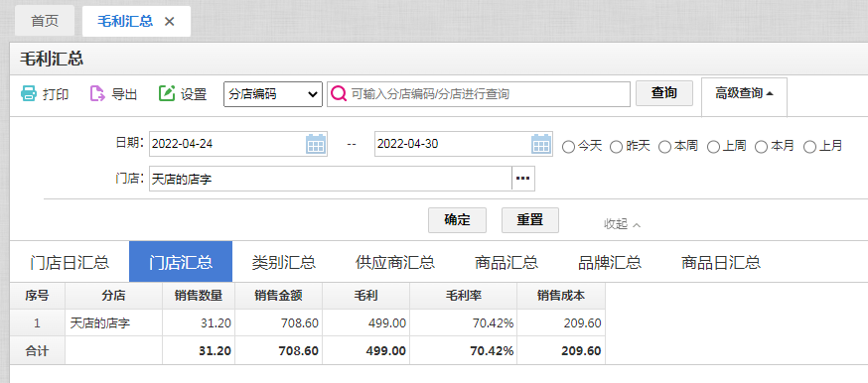Open the 分店编码 dropdown
The width and height of the screenshot is (868, 383).
point(273,94)
